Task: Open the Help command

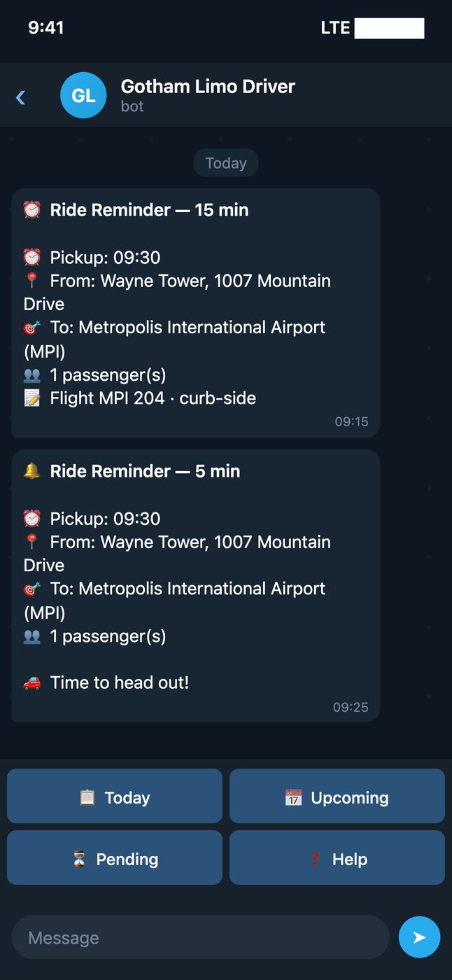Action: [337, 858]
